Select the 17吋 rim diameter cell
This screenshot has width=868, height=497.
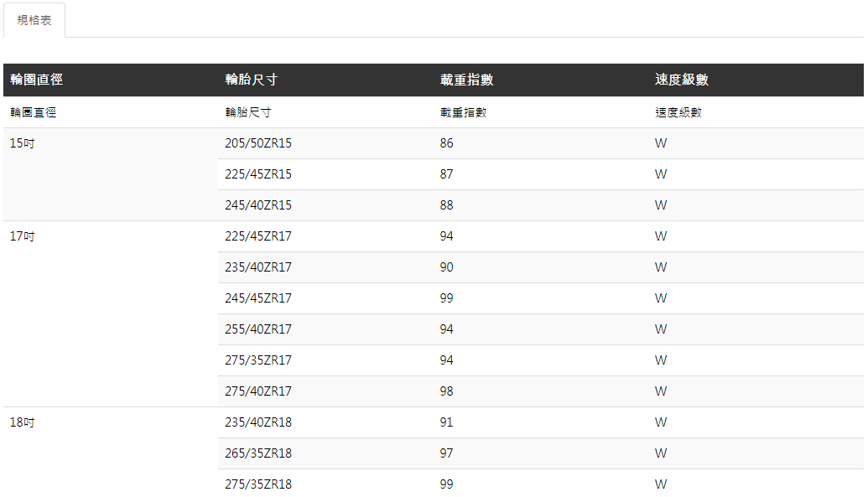23,236
